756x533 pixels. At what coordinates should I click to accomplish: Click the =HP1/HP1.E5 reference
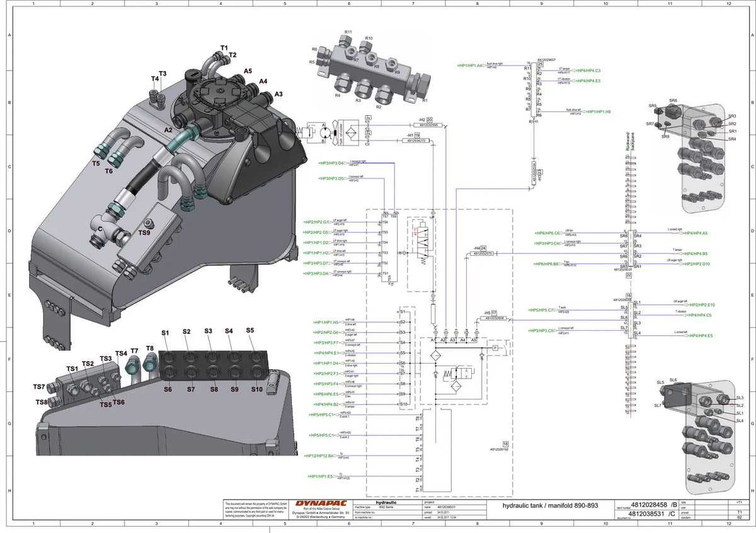pos(320,476)
